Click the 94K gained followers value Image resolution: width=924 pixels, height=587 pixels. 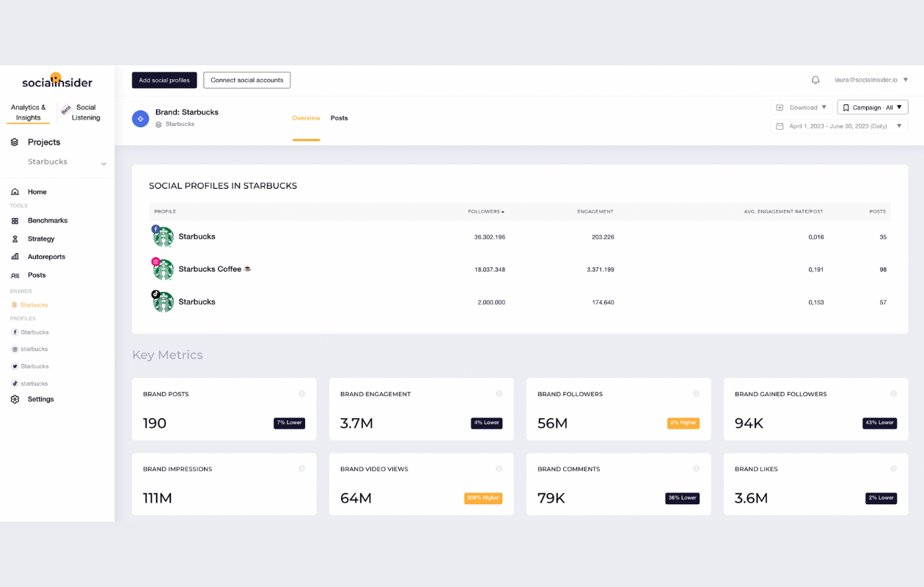coord(749,423)
